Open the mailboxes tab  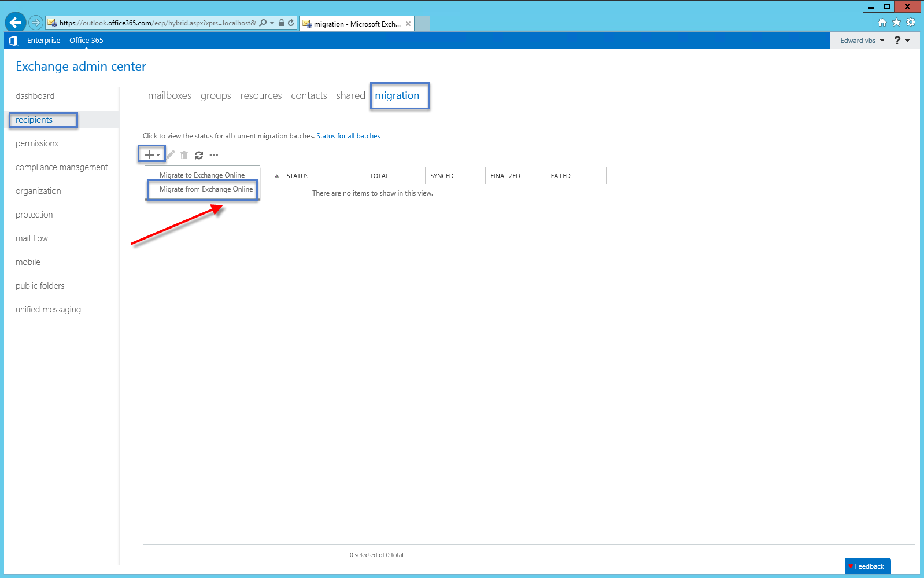169,95
